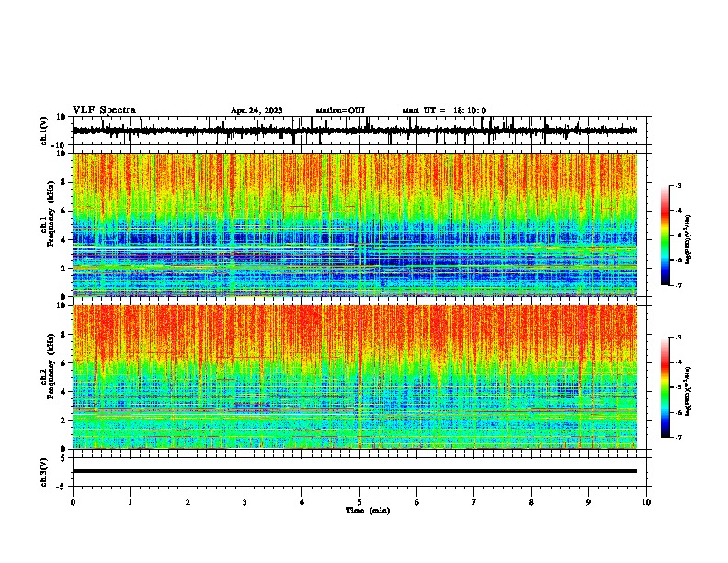The height and width of the screenshot is (563, 728).
Task: Click inside the ch.2 spectrogram panel
Action: (x=355, y=377)
